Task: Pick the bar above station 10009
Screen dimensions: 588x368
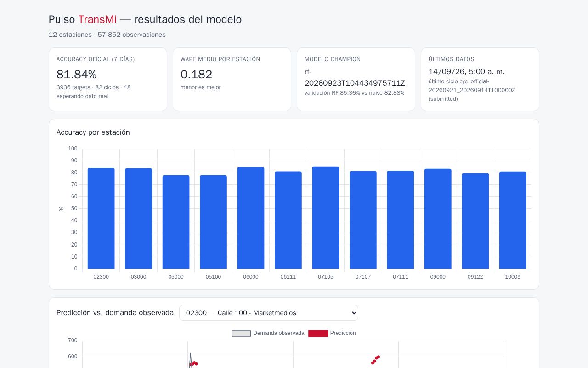Action: (x=513, y=220)
